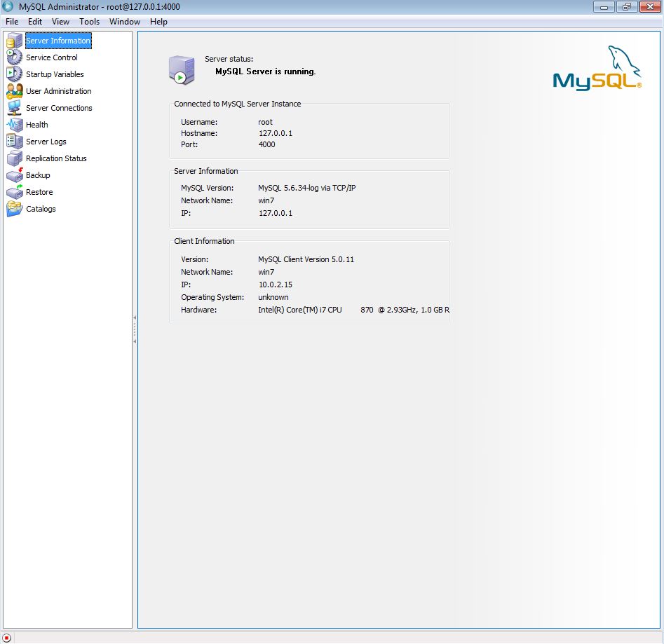Click the Health pulse icon
Image resolution: width=664 pixels, height=644 pixels.
click(x=15, y=125)
